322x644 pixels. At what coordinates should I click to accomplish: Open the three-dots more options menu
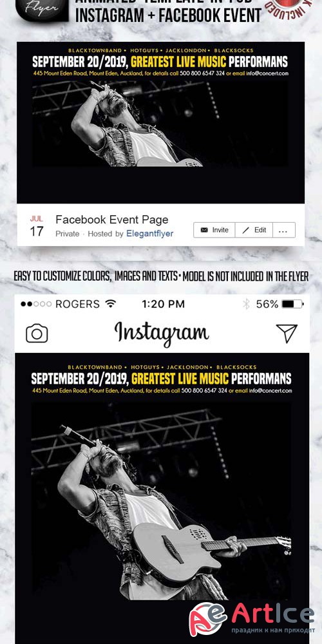(x=284, y=230)
